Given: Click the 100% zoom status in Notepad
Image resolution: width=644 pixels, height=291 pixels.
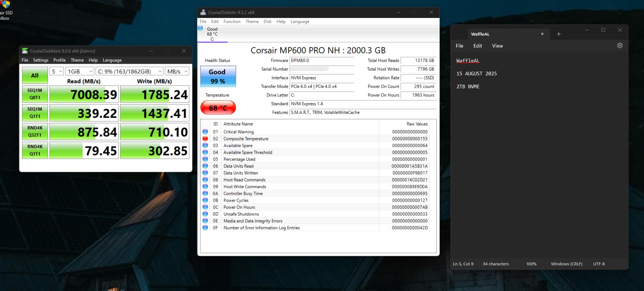Looking at the screenshot, I should [531, 264].
